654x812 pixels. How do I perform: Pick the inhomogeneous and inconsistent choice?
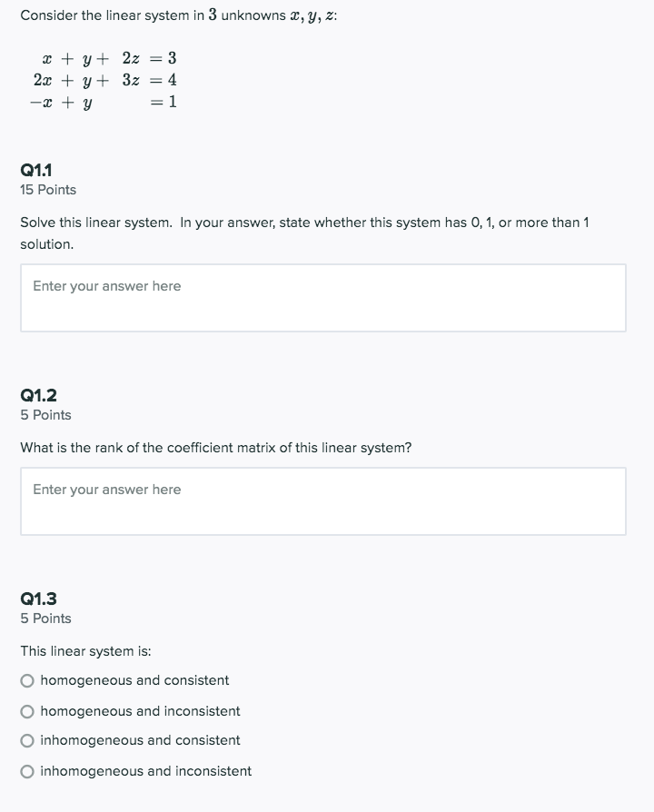click(x=28, y=771)
